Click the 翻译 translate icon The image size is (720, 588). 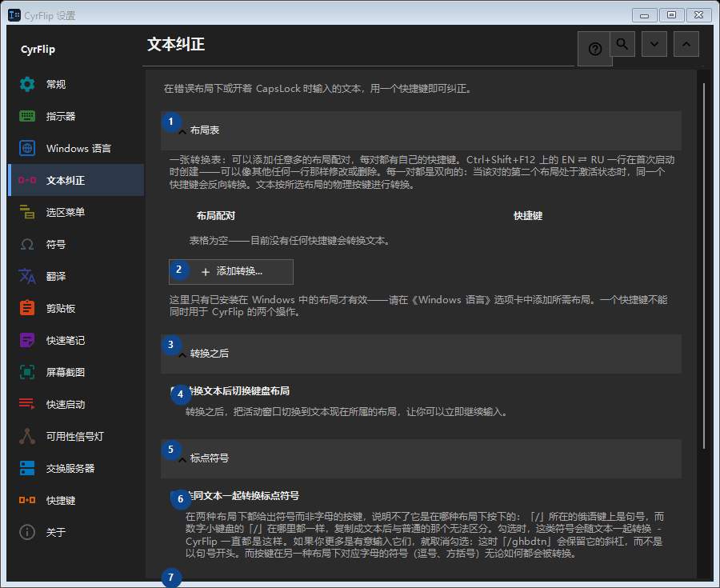point(27,276)
